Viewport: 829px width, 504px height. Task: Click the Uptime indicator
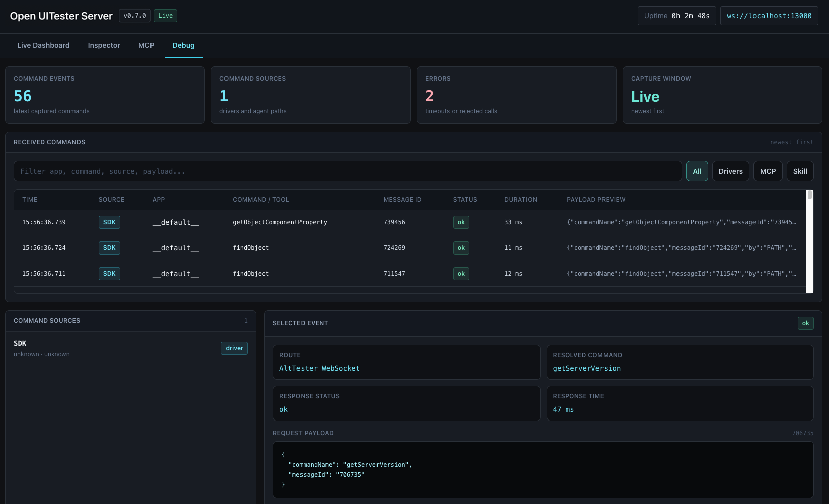point(677,16)
